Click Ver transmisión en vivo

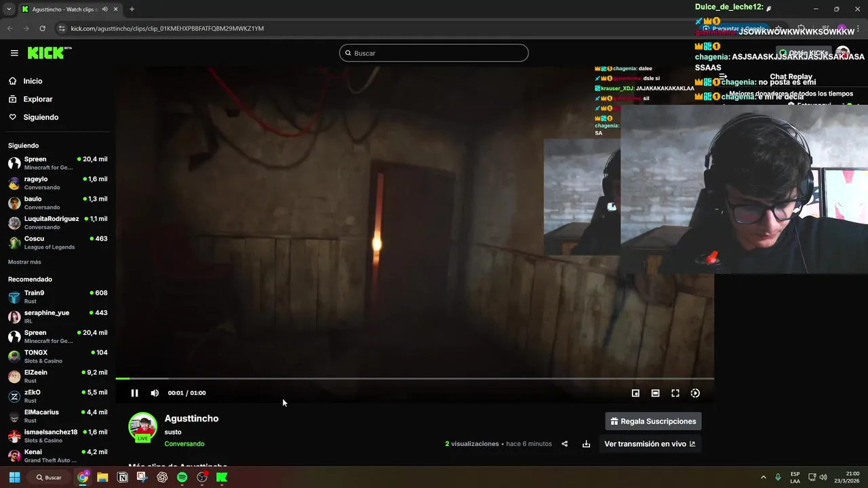pos(650,444)
